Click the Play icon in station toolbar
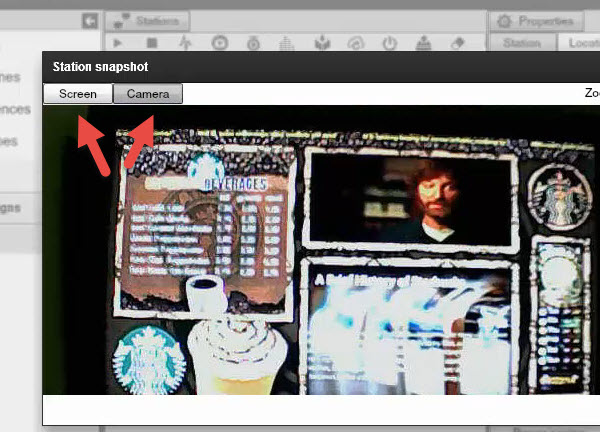Screen dimensions: 600x432 [x=118, y=43]
